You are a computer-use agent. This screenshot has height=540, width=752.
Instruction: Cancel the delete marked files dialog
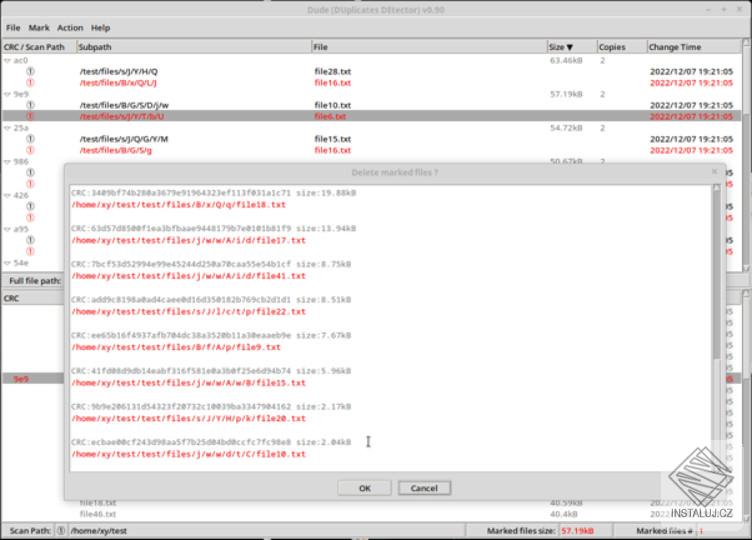pyautogui.click(x=424, y=488)
